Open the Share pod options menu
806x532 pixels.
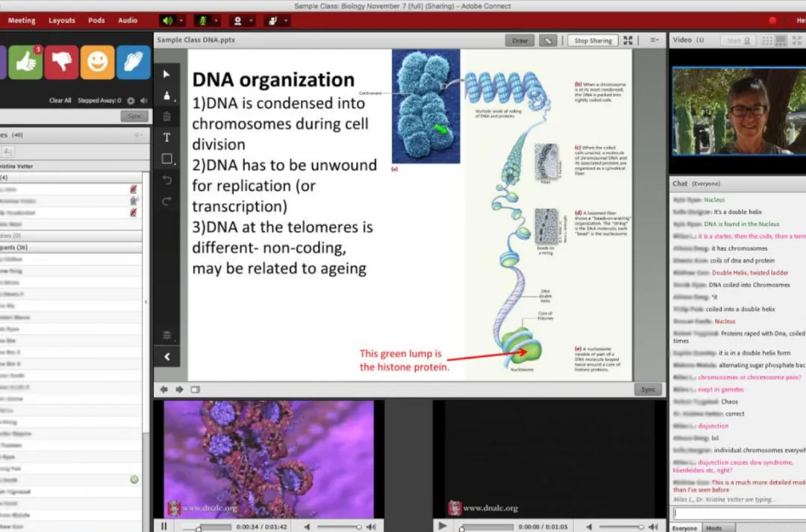(654, 40)
